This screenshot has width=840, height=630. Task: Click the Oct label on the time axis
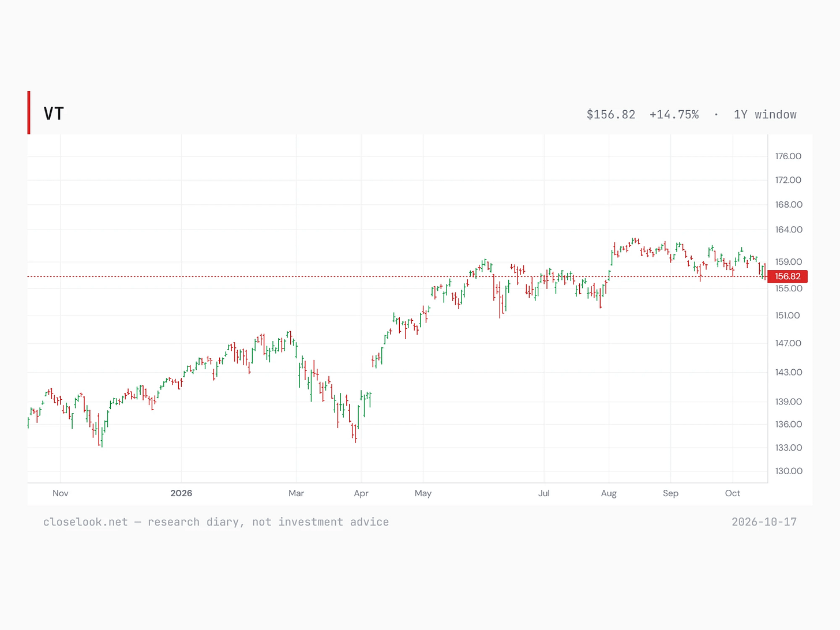[733, 493]
